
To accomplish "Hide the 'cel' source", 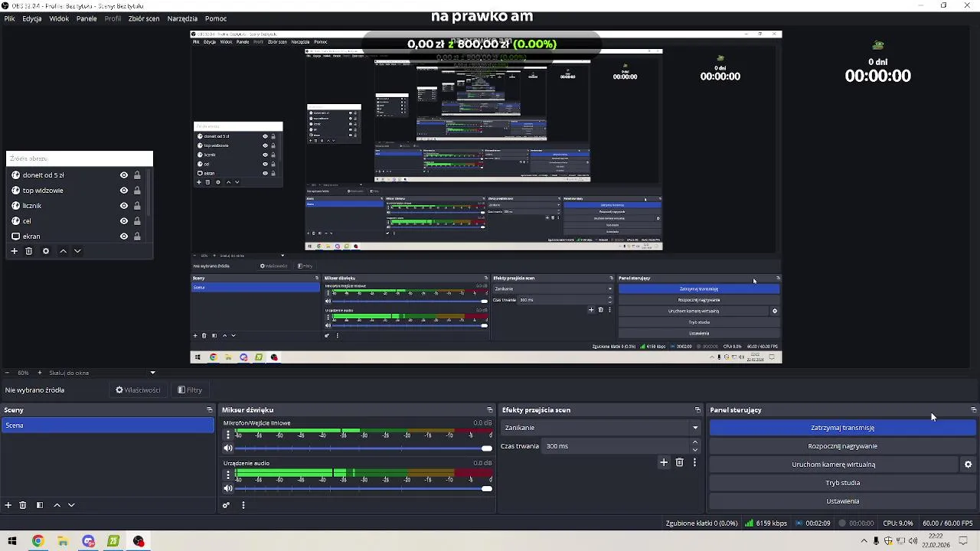I will [124, 221].
